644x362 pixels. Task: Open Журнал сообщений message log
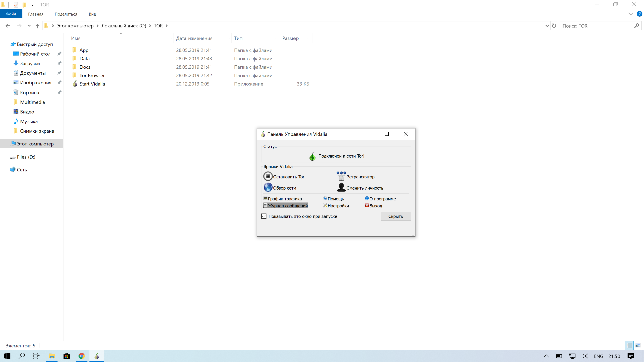coord(285,206)
